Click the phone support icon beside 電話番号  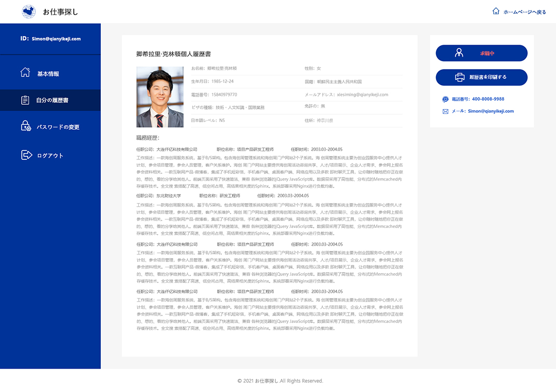(x=445, y=99)
